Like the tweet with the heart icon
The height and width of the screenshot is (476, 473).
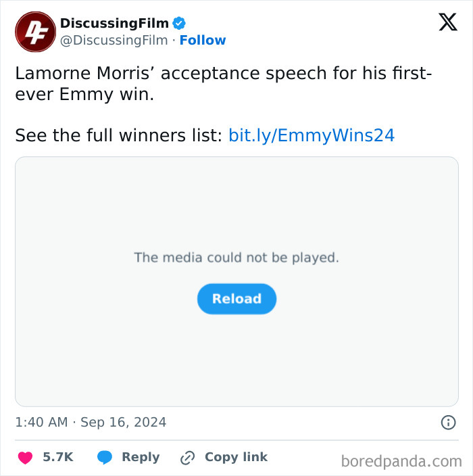25,458
